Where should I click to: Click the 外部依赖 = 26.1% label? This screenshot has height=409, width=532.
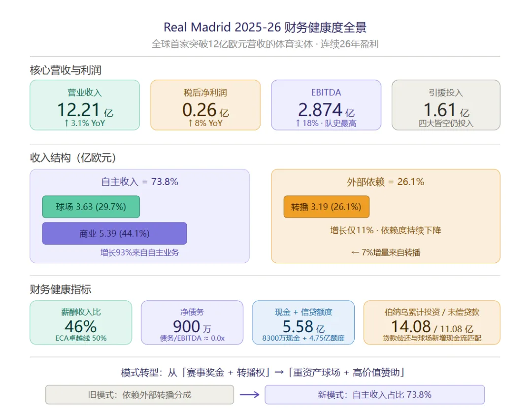tap(385, 182)
